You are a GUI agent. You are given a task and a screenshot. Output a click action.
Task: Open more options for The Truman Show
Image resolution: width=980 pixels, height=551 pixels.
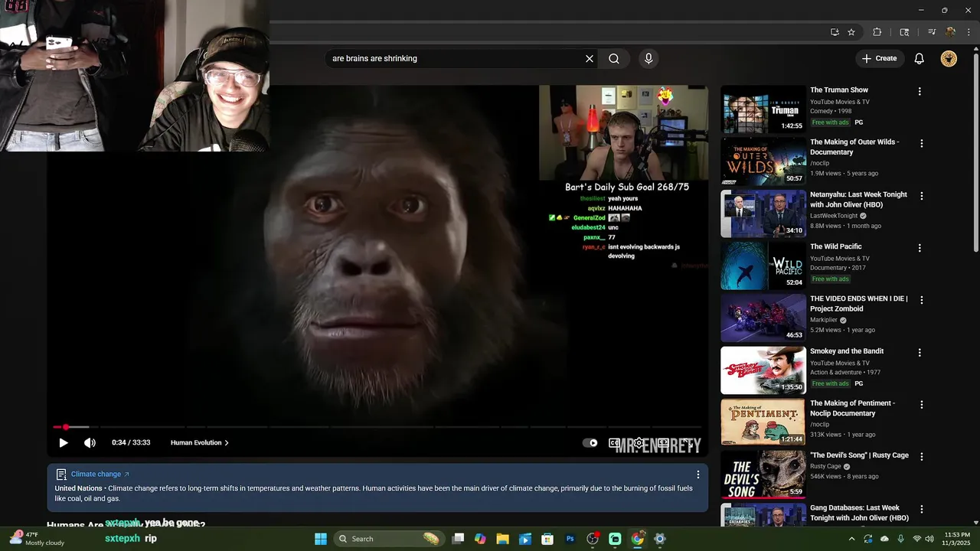click(920, 91)
